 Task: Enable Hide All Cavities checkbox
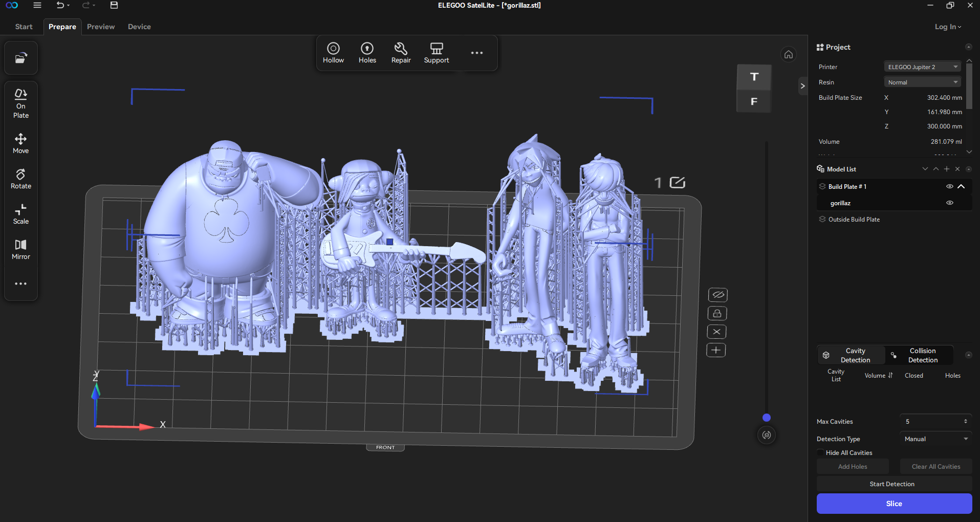(821, 453)
